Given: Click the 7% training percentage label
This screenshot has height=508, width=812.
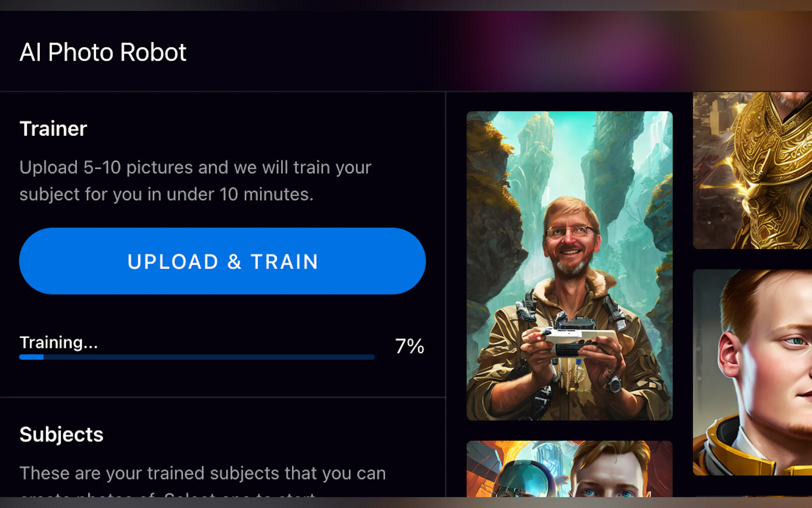Looking at the screenshot, I should click(x=410, y=346).
